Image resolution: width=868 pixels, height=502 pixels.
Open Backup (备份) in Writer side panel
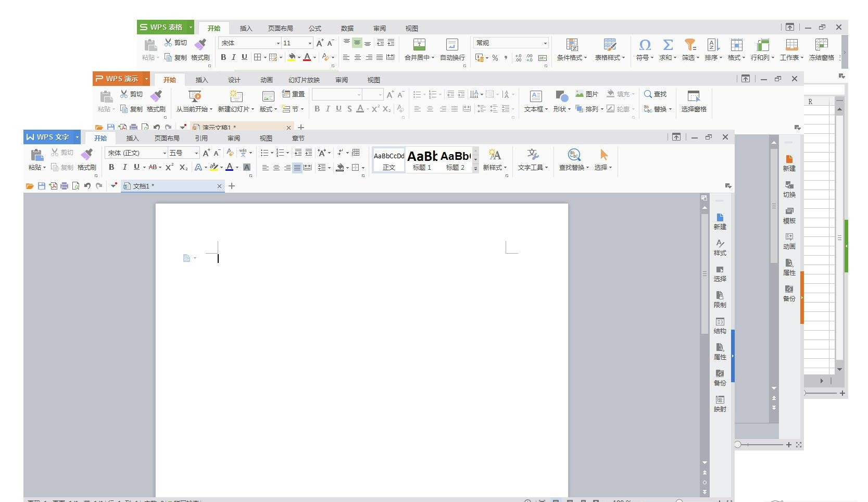point(720,378)
